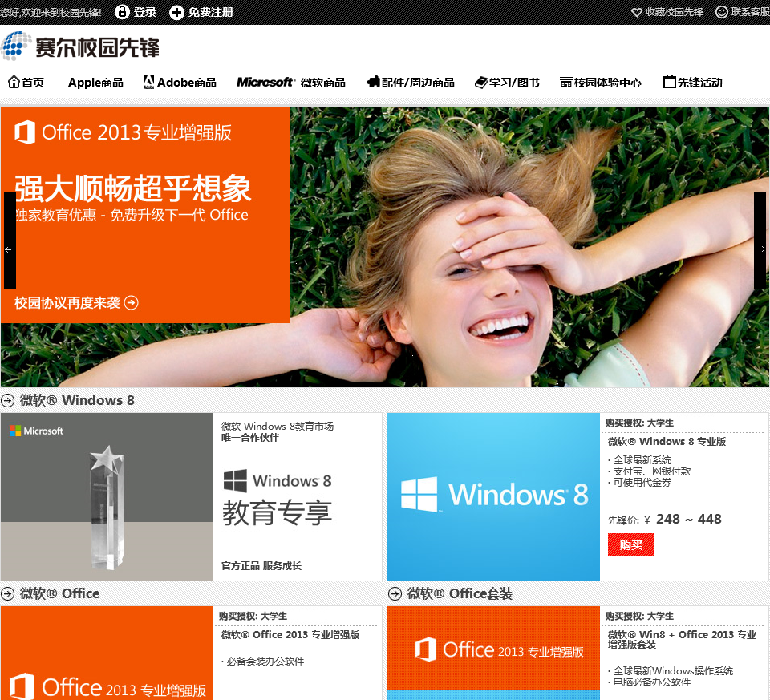Click the heart icon for 收藏校园先锋

[x=636, y=12]
